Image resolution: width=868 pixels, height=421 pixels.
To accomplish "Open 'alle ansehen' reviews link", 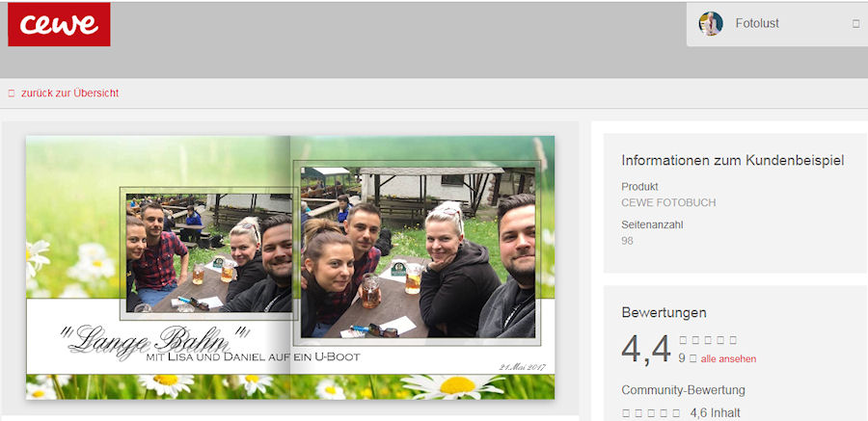I will [x=728, y=359].
